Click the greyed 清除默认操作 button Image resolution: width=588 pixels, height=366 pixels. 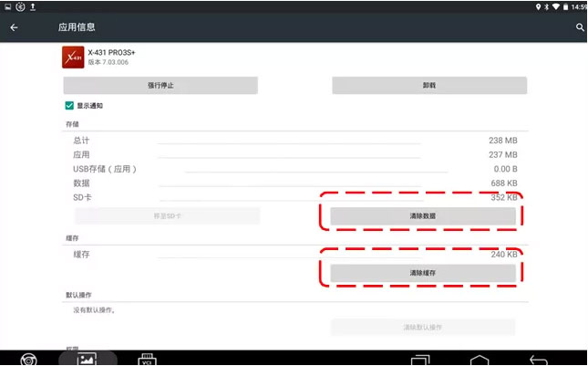click(423, 328)
